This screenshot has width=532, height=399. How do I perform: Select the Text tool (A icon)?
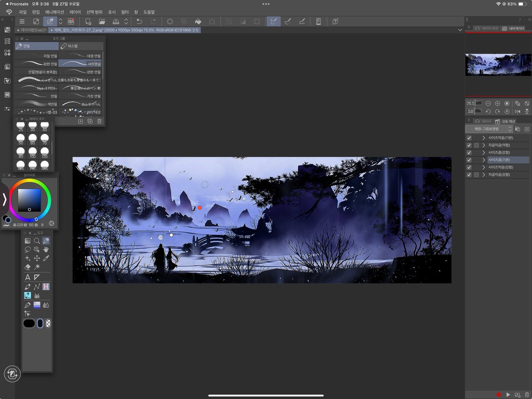pyautogui.click(x=27, y=277)
